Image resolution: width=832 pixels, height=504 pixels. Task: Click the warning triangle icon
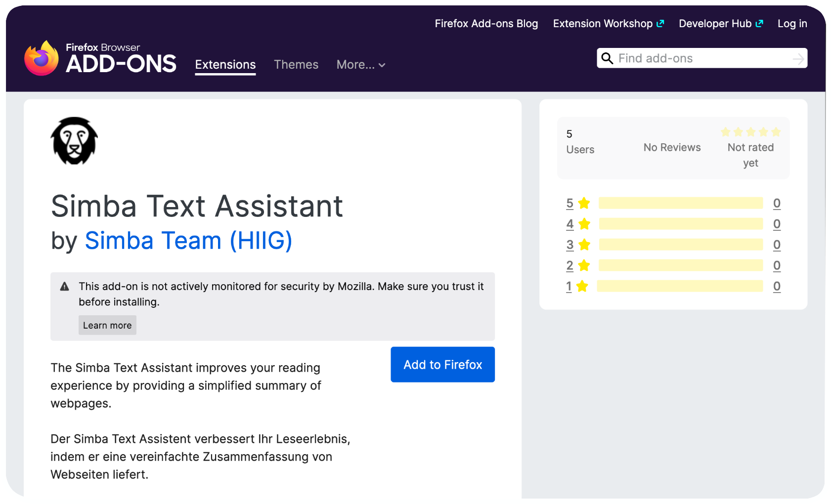(x=64, y=287)
